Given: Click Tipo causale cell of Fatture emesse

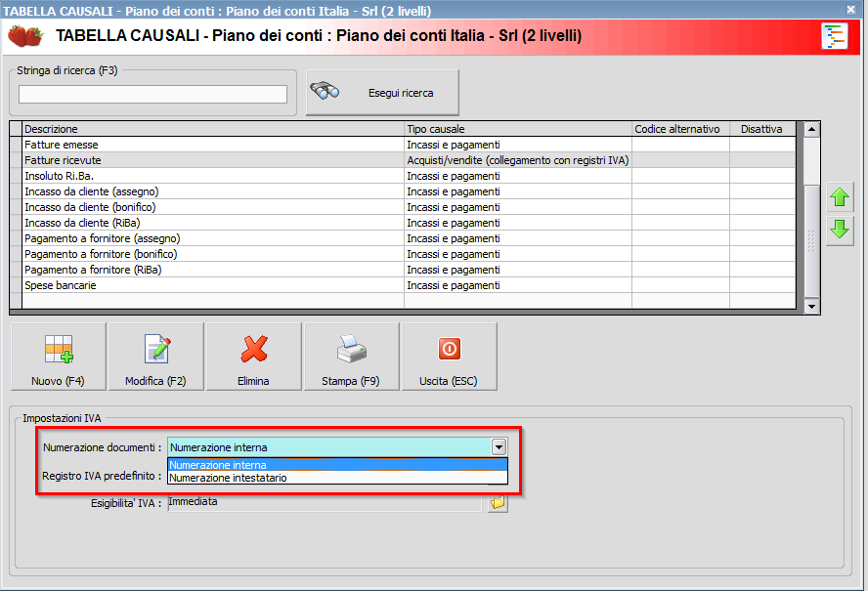Looking at the screenshot, I should pyautogui.click(x=518, y=145).
